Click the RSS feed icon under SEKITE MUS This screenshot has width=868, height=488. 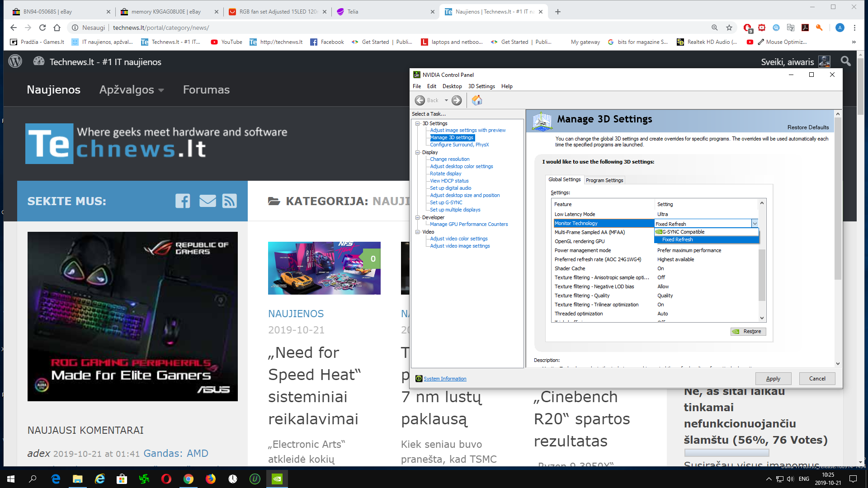pos(230,201)
